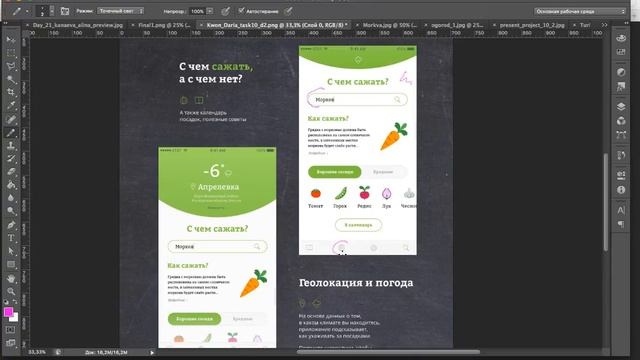Toggle Quick Mask mode

tap(11, 329)
